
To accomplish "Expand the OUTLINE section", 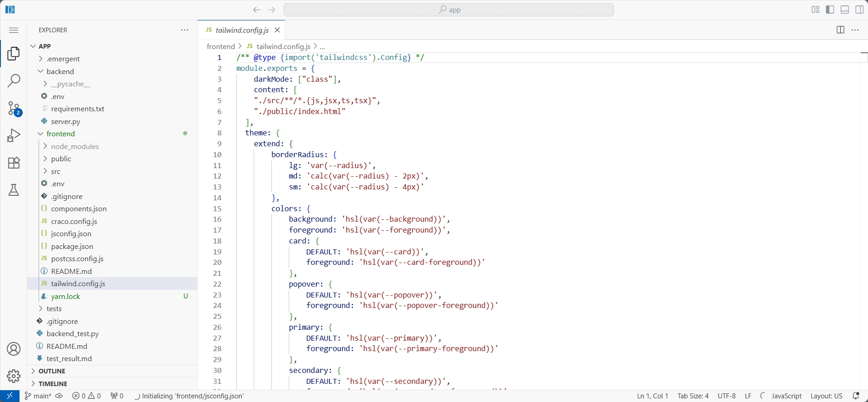I will click(112, 371).
